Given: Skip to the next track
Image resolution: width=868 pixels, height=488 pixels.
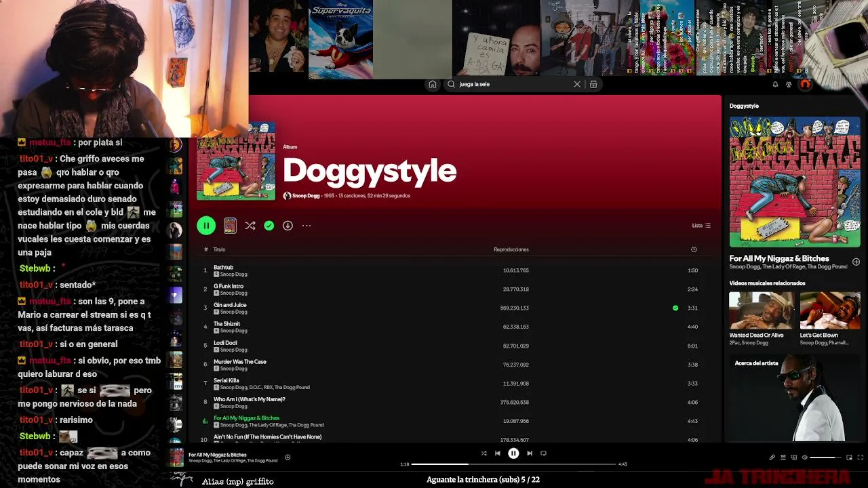Looking at the screenshot, I should 530,453.
